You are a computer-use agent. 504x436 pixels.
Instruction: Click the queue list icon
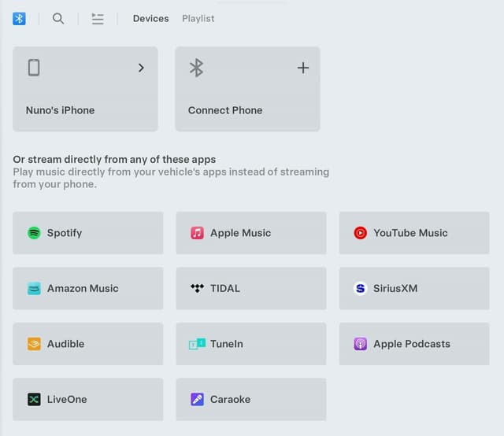(x=98, y=18)
